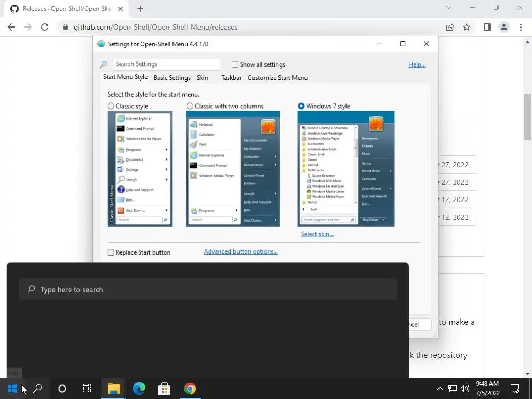Viewport: 532px width, 399px height.
Task: Show hidden tray icons chevron
Action: point(440,389)
